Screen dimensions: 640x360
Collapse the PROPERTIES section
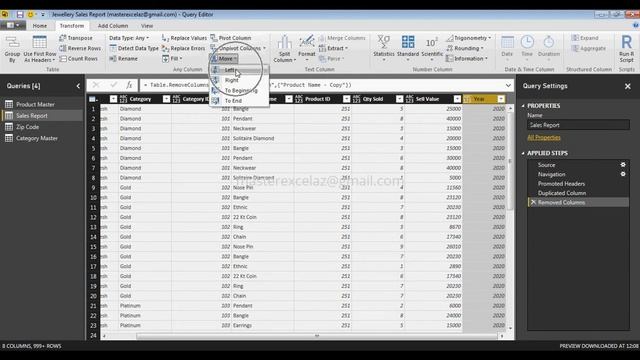click(x=523, y=106)
